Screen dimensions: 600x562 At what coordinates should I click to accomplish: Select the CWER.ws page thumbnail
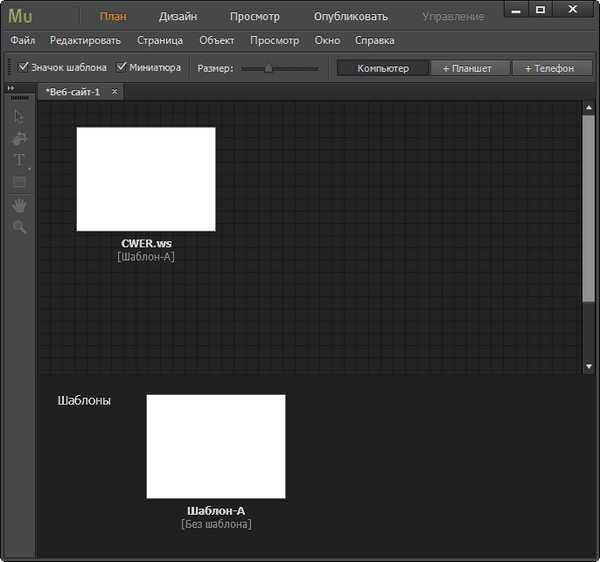(x=146, y=179)
